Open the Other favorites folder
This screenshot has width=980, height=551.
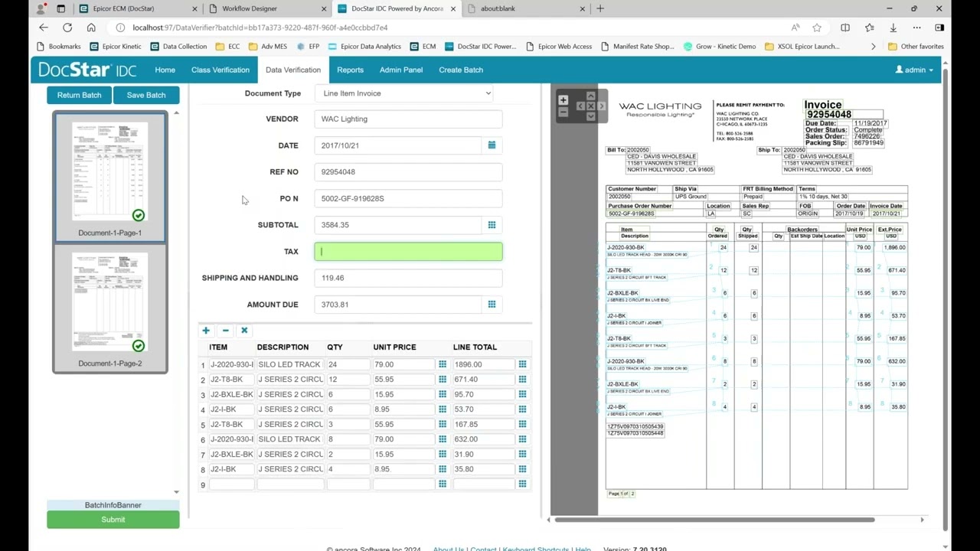(x=916, y=46)
